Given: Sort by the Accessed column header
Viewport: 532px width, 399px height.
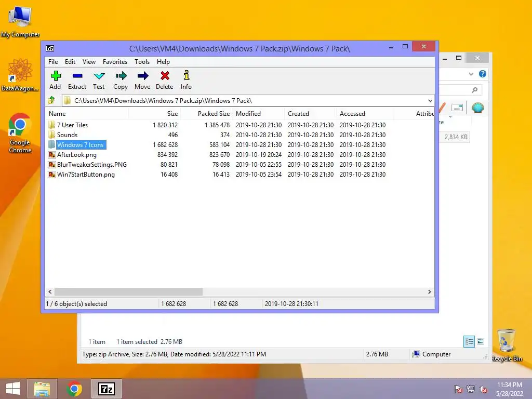Looking at the screenshot, I should point(365,114).
